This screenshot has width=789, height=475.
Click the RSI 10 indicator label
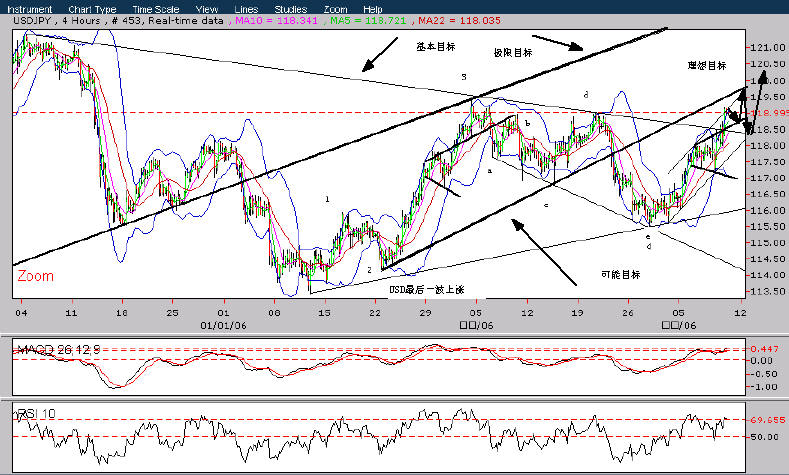coord(35,414)
